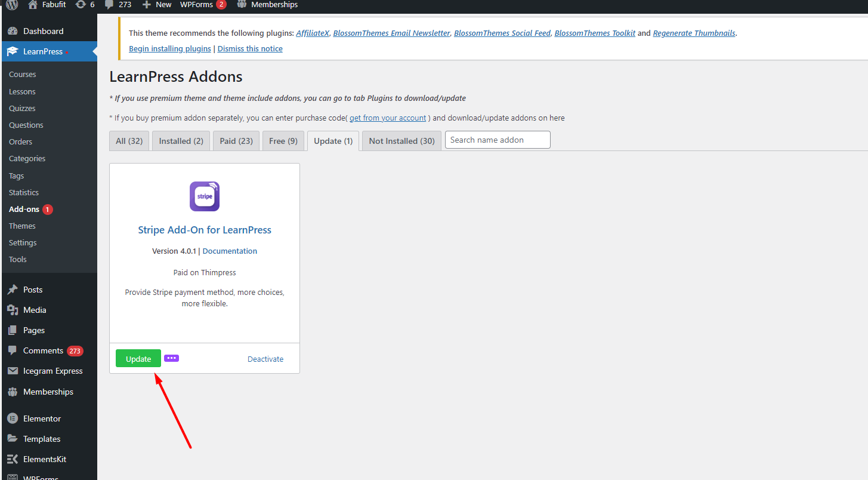Select the Update (1) tab
Screen dimensions: 868x480
333,141
